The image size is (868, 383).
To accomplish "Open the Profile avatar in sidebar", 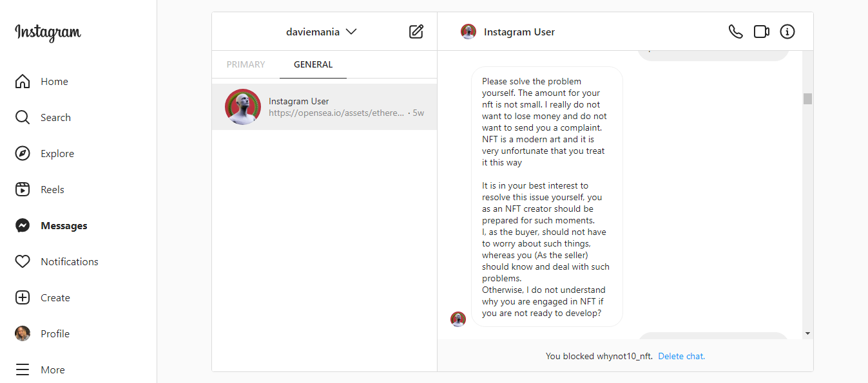I will 23,333.
